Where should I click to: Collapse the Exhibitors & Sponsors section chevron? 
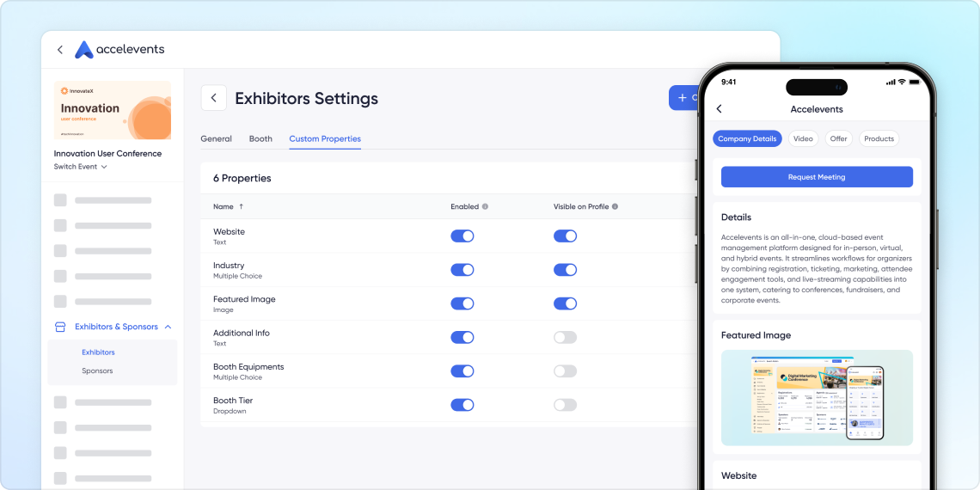[x=168, y=327]
